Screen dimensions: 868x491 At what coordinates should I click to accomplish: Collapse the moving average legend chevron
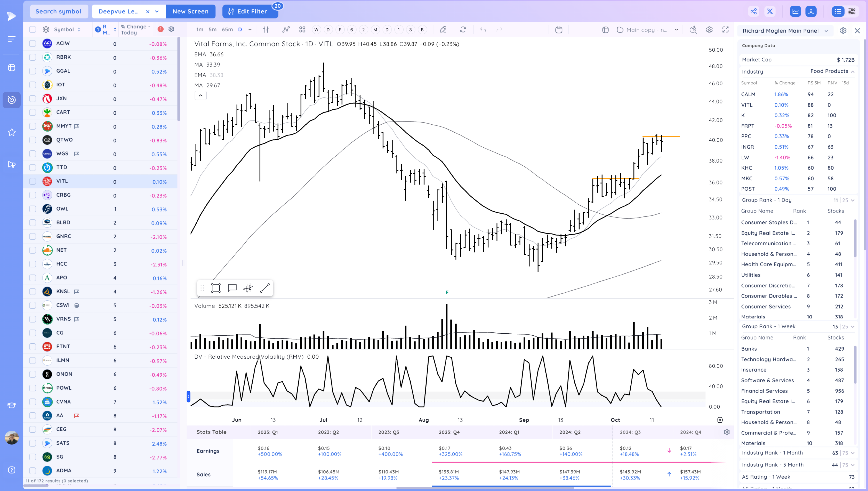point(201,96)
